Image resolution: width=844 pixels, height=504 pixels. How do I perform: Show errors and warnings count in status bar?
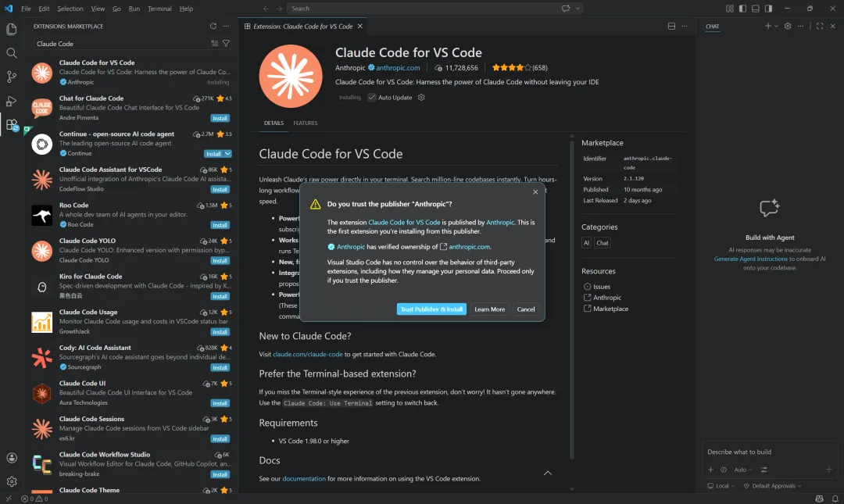[34, 499]
